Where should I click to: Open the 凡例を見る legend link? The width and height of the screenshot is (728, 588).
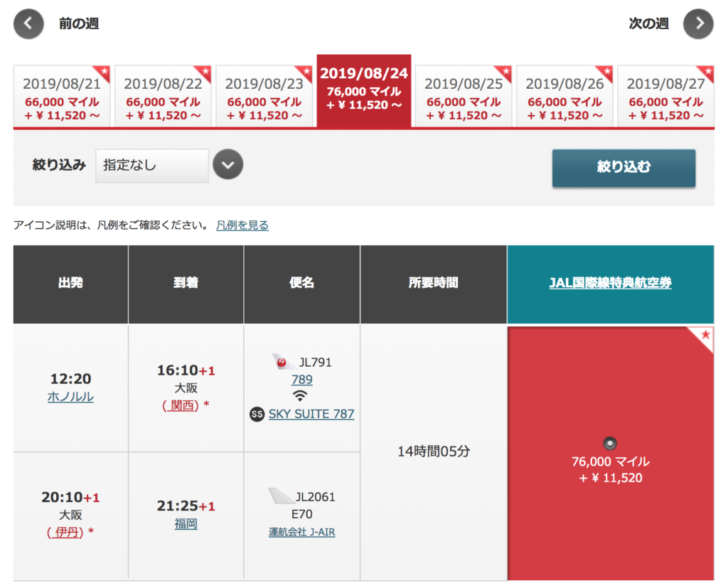[x=242, y=225]
